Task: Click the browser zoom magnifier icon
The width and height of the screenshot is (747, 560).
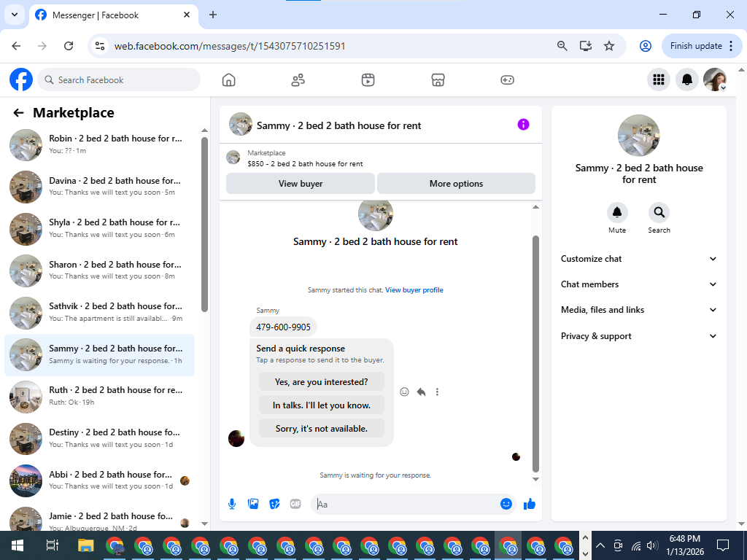Action: pos(562,46)
